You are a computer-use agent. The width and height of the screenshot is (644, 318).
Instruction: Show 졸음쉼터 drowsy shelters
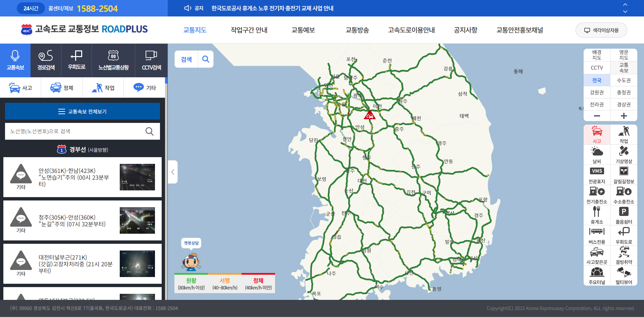(x=624, y=215)
